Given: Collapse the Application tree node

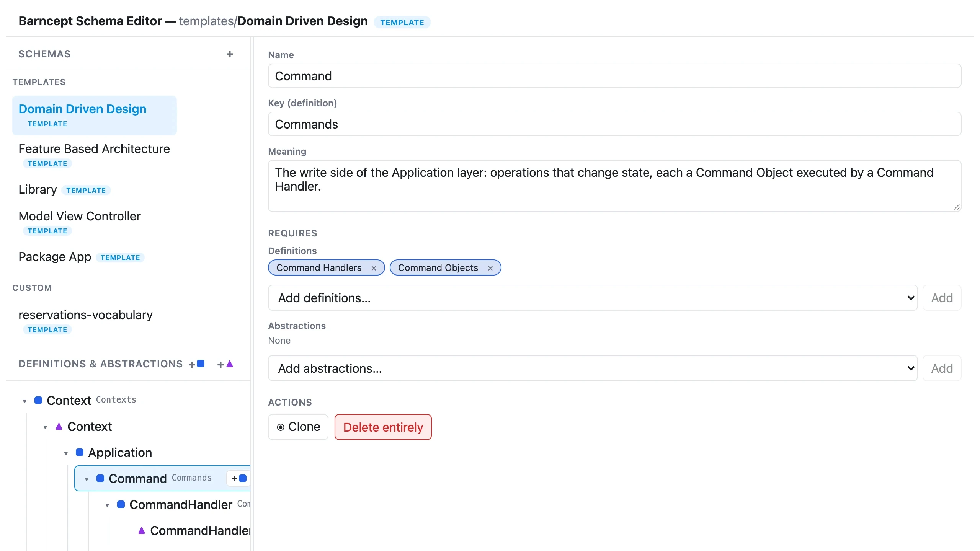Looking at the screenshot, I should coord(66,453).
